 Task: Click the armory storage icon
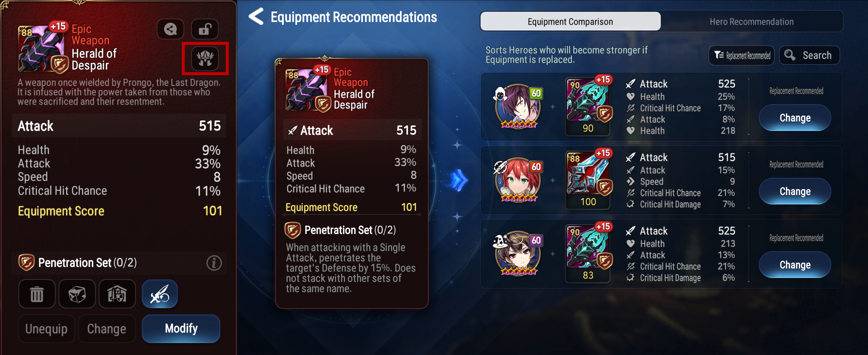[117, 294]
